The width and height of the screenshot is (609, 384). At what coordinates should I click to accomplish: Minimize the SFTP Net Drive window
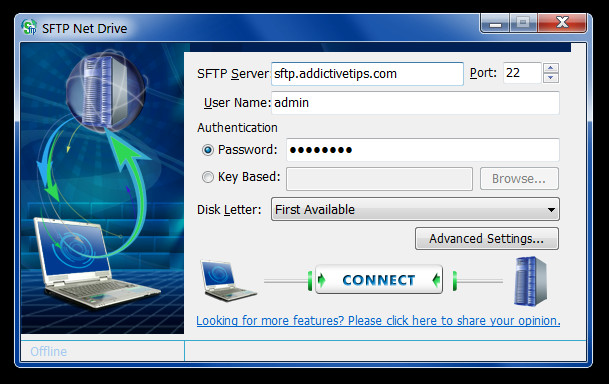(x=495, y=23)
